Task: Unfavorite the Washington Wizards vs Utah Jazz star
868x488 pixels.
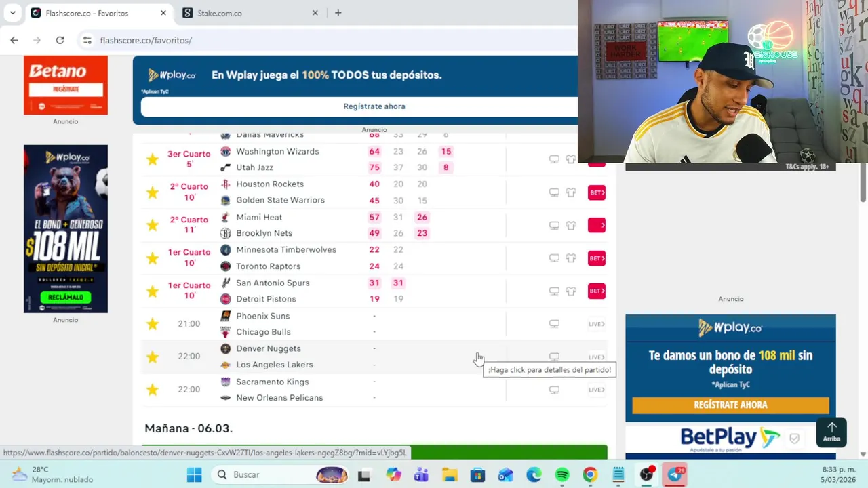Action: click(153, 159)
